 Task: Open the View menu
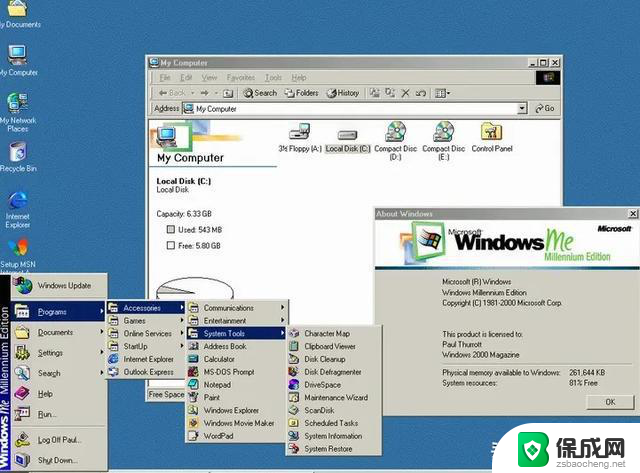pyautogui.click(x=209, y=78)
